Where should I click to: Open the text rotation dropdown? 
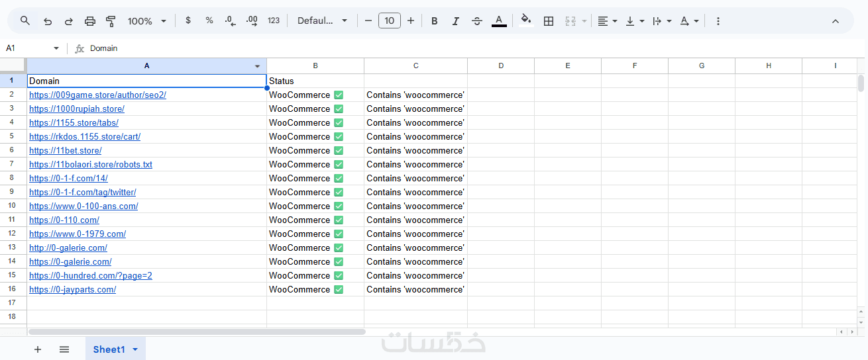(689, 21)
